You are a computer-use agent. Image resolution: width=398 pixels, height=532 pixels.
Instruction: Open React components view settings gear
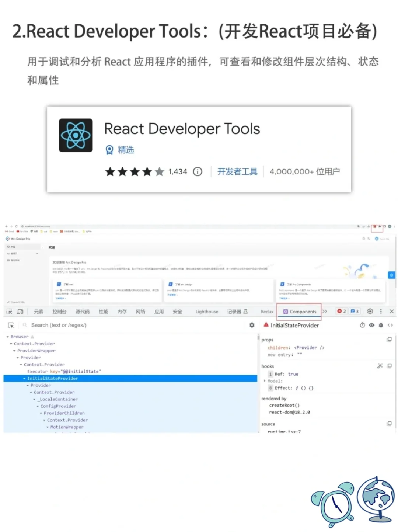point(252,325)
